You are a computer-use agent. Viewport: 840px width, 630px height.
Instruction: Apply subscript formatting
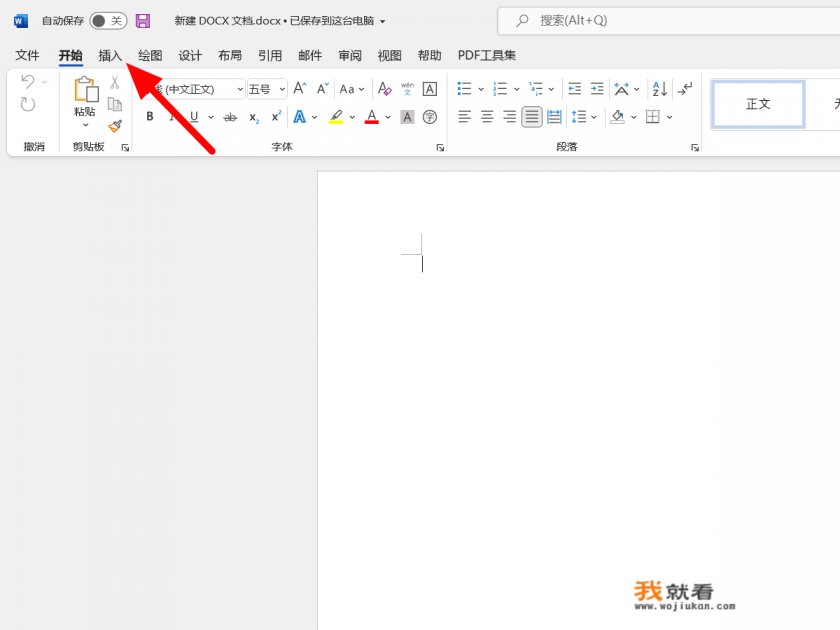pos(254,116)
